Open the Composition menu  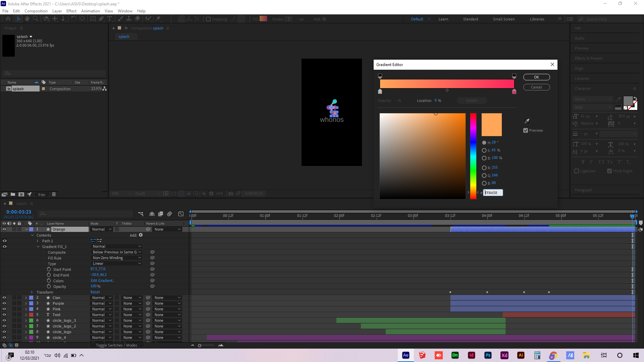[x=36, y=11]
